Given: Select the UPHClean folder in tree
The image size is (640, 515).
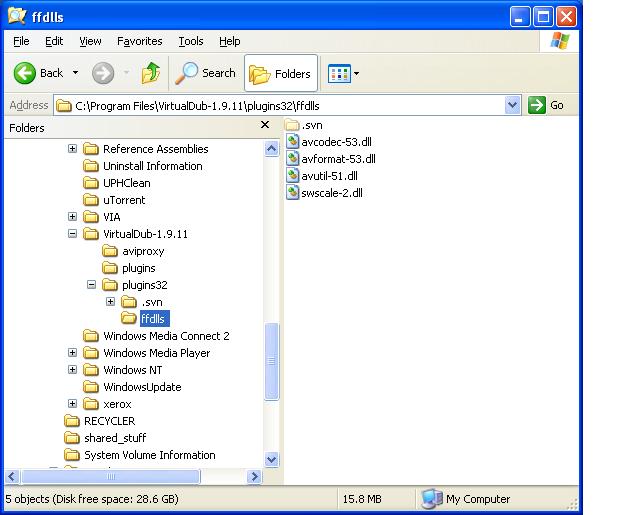Looking at the screenshot, I should tap(127, 183).
